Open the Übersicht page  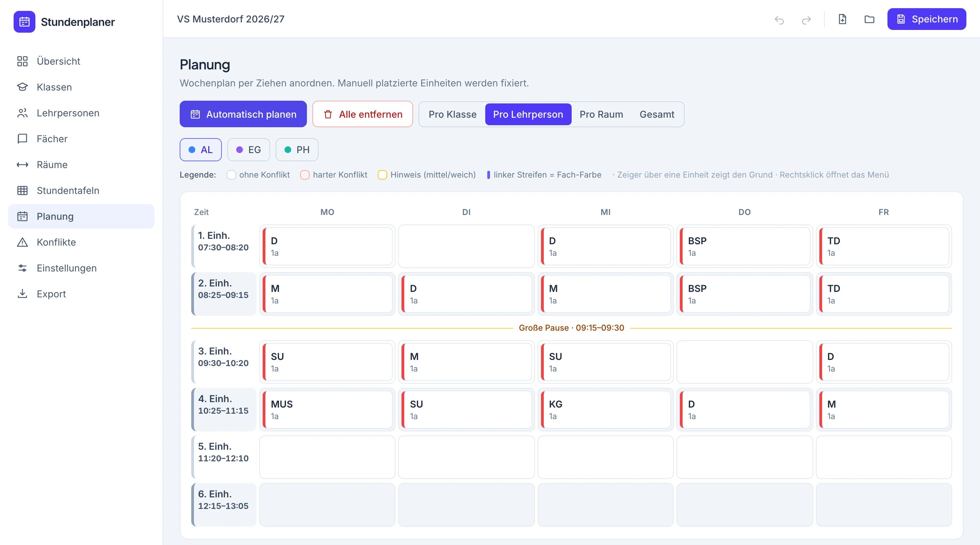(81, 61)
